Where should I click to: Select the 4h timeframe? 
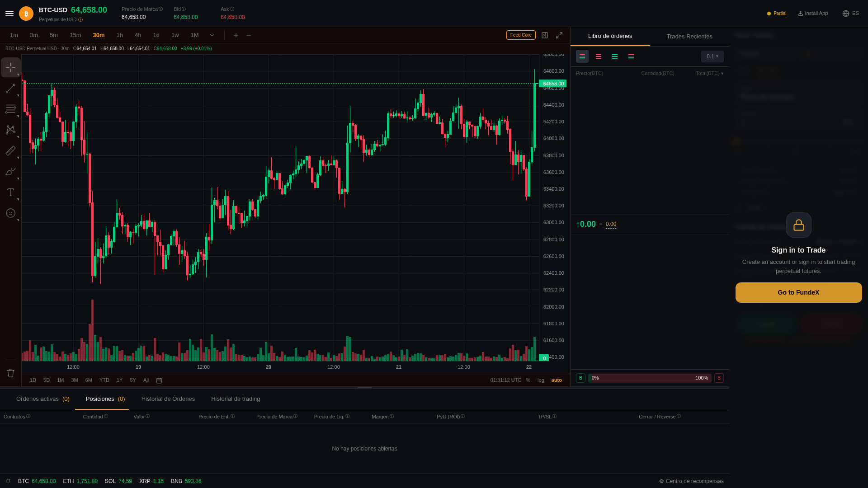pyautogui.click(x=138, y=35)
